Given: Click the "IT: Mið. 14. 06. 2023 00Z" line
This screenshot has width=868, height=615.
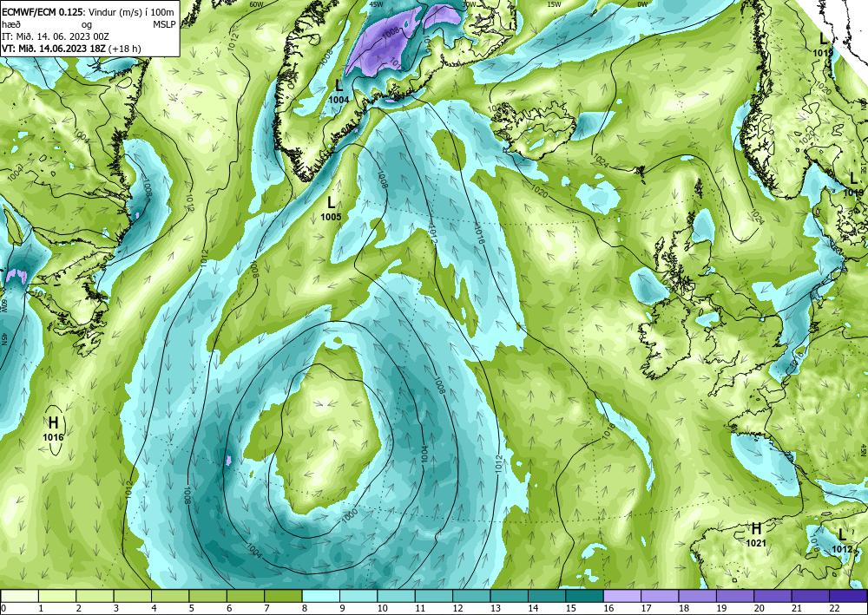Looking at the screenshot, I should point(56,36).
